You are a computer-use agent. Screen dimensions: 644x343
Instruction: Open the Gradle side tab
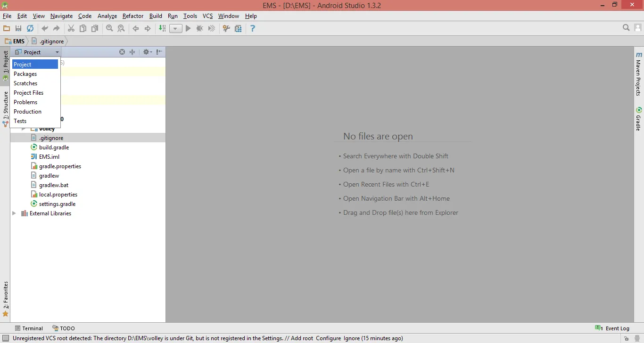tap(639, 119)
